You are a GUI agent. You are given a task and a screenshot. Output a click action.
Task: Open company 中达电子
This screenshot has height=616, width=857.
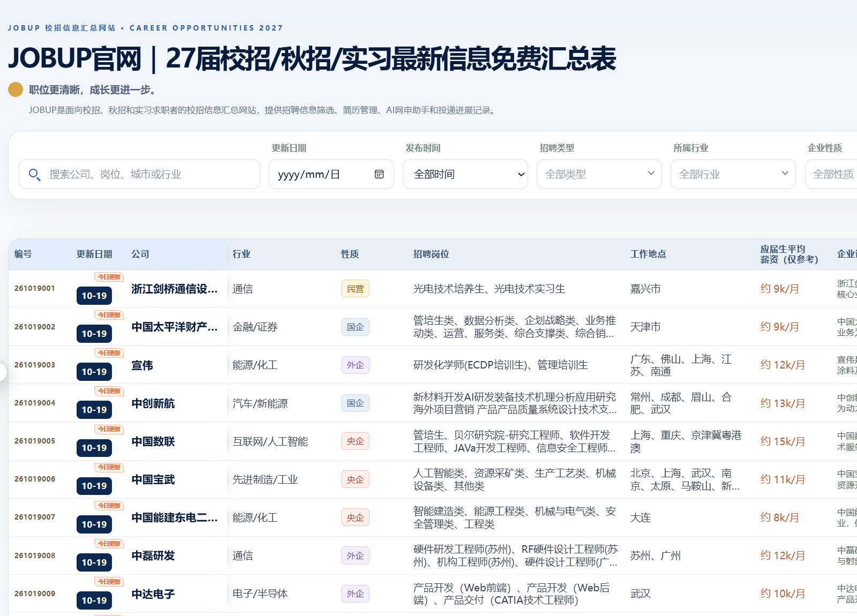point(153,594)
